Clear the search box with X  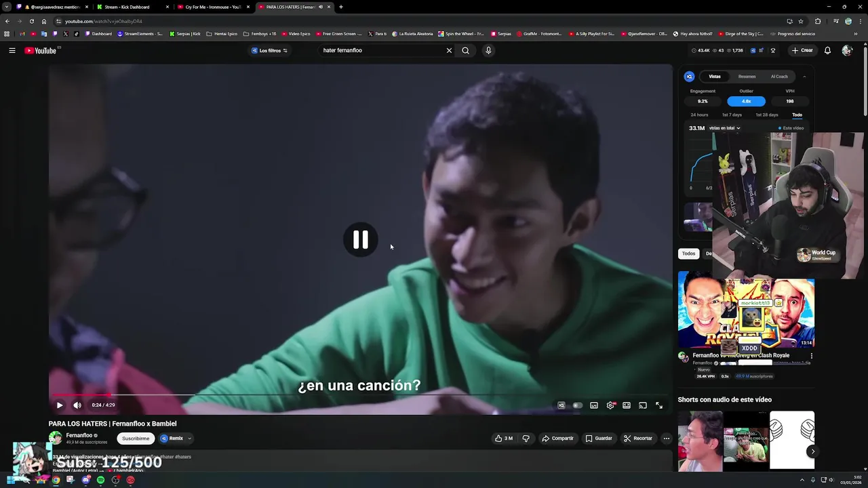tap(449, 50)
